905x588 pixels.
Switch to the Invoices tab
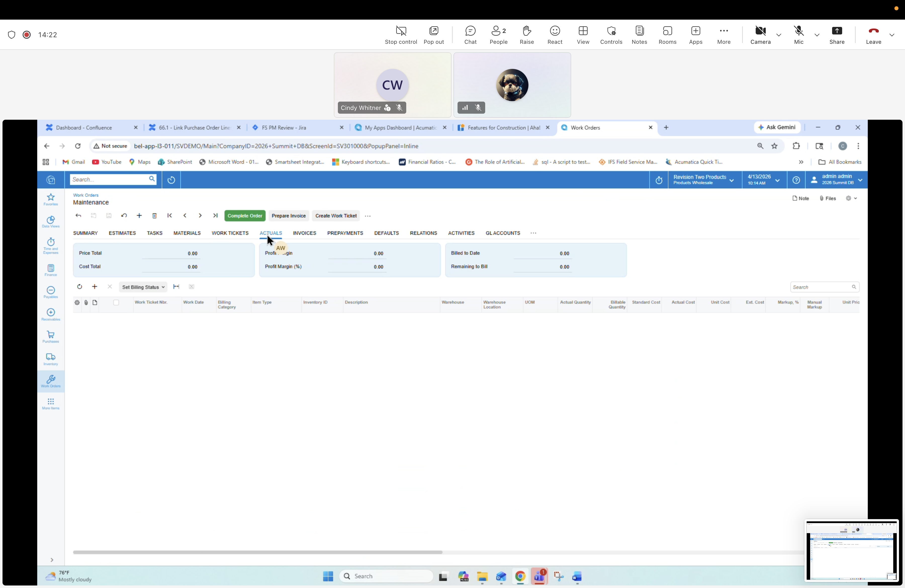[305, 233]
